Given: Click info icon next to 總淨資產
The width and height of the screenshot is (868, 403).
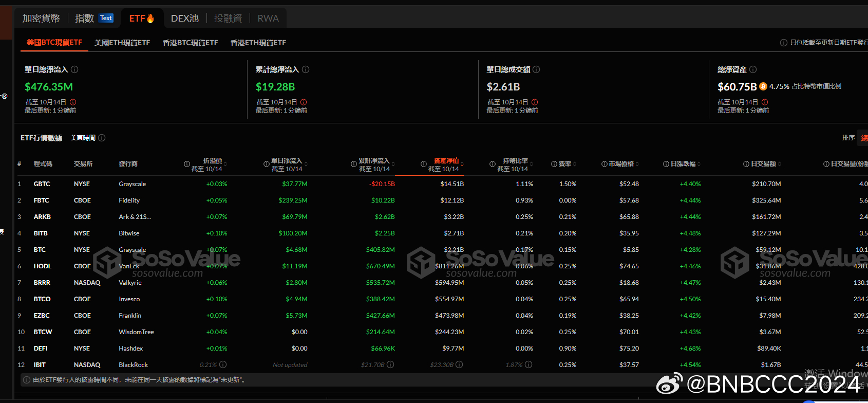Looking at the screenshot, I should click(753, 69).
